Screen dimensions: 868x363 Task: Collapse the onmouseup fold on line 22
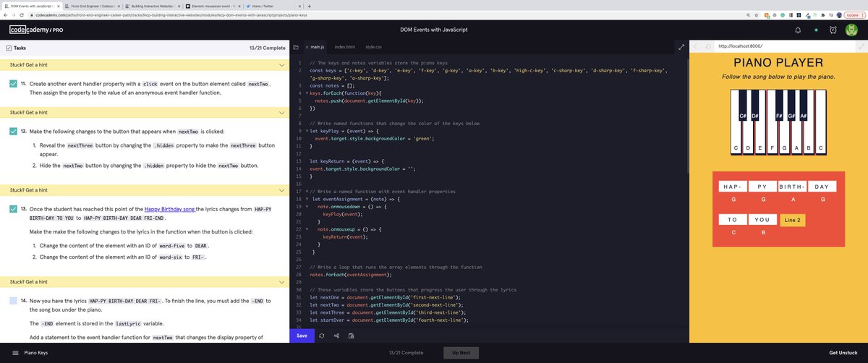pyautogui.click(x=307, y=229)
